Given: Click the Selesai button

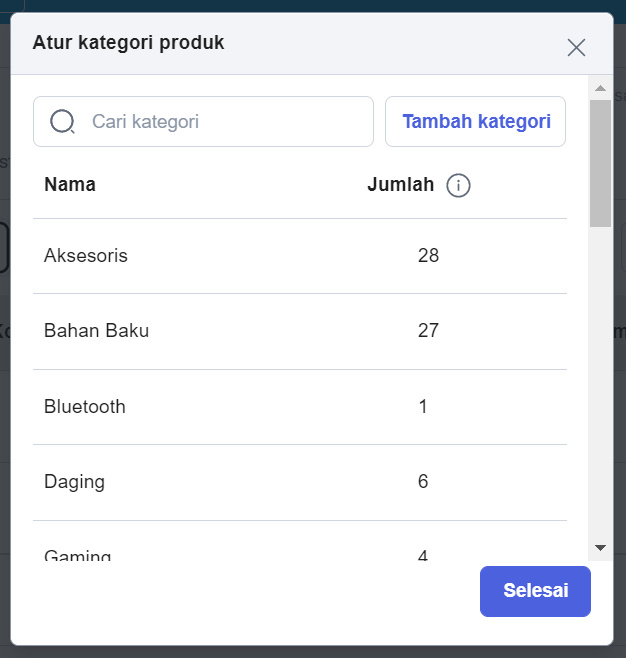Looking at the screenshot, I should pos(535,591).
